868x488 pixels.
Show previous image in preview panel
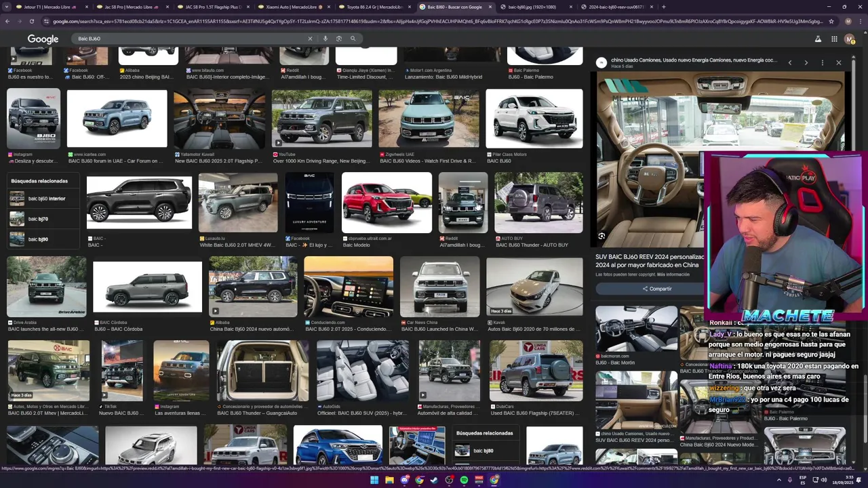(789, 62)
